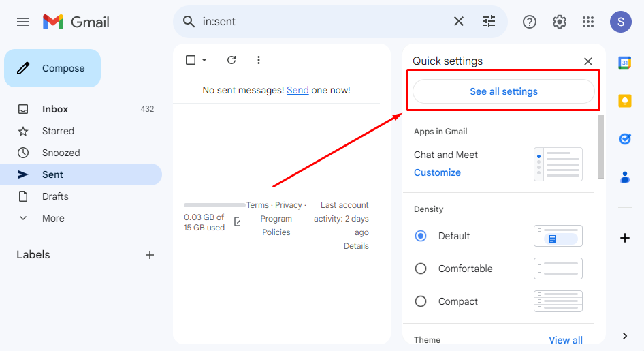The height and width of the screenshot is (351, 644).
Task: Clear the search with the X icon
Action: (459, 21)
